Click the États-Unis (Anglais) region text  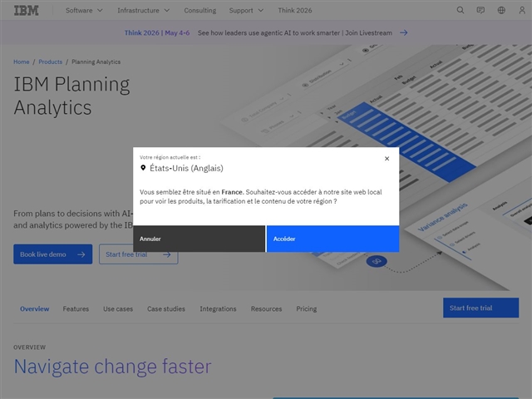click(186, 168)
